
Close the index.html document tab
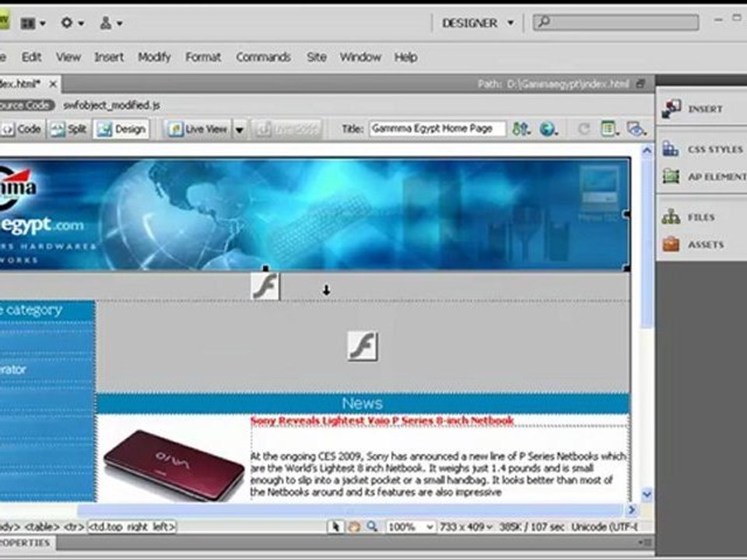tap(53, 84)
